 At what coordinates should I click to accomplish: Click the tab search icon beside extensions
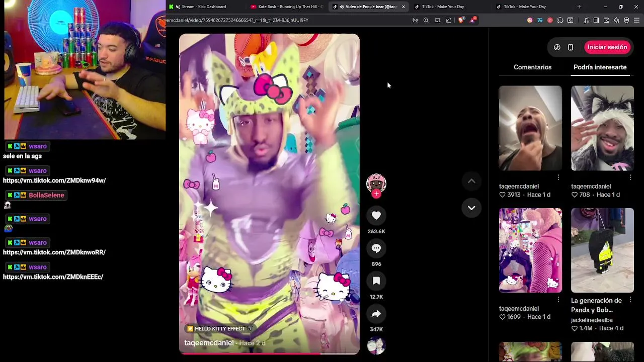tap(570, 20)
